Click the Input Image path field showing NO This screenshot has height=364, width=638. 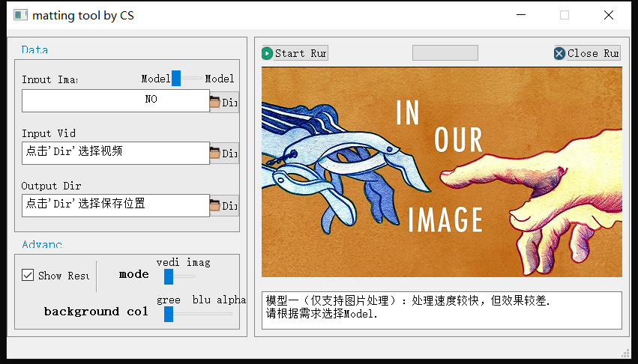[115, 100]
